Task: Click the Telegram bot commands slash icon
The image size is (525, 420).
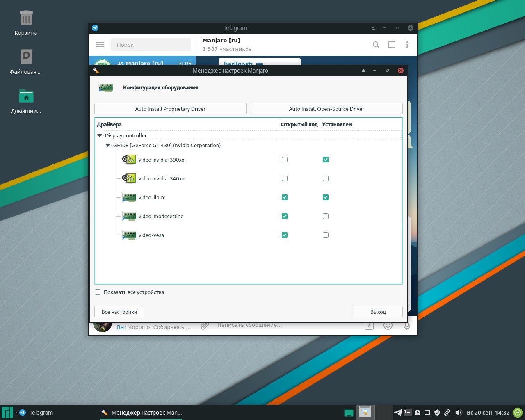Action: pyautogui.click(x=369, y=326)
